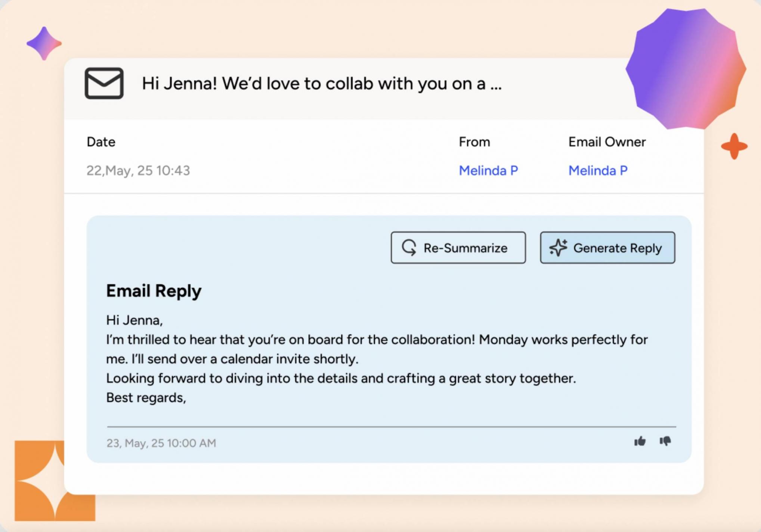Click the 'Email Reply' heading
The width and height of the screenshot is (761, 532).
tap(154, 291)
